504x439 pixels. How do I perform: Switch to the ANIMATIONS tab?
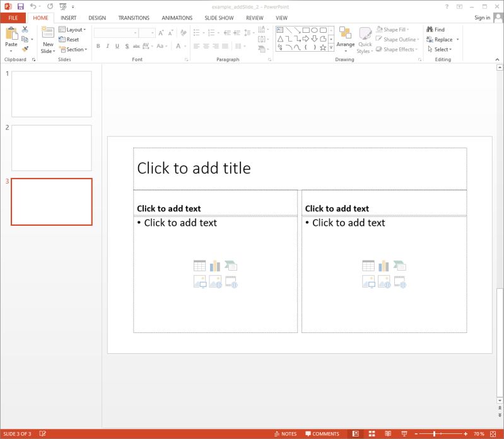177,18
